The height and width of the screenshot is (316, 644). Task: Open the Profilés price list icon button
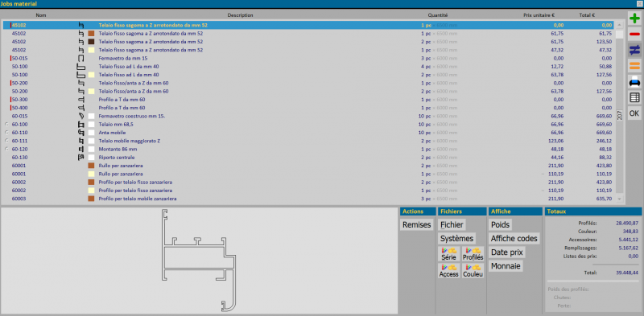point(473,254)
